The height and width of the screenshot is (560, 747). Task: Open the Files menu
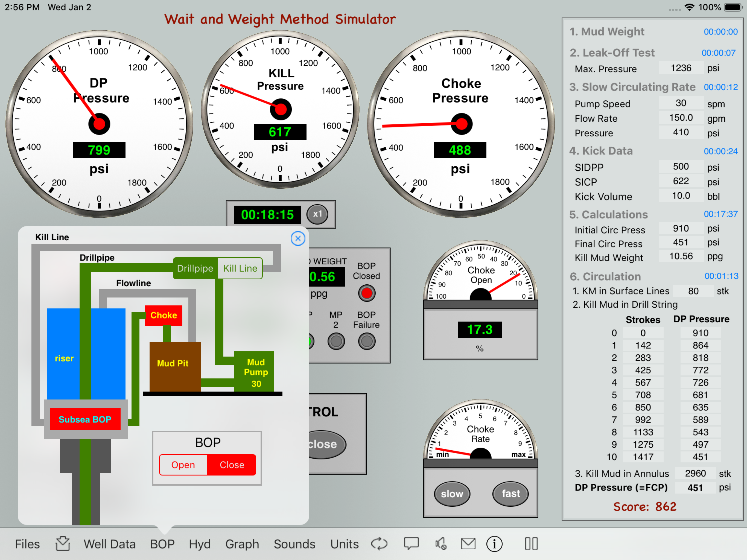[27, 544]
